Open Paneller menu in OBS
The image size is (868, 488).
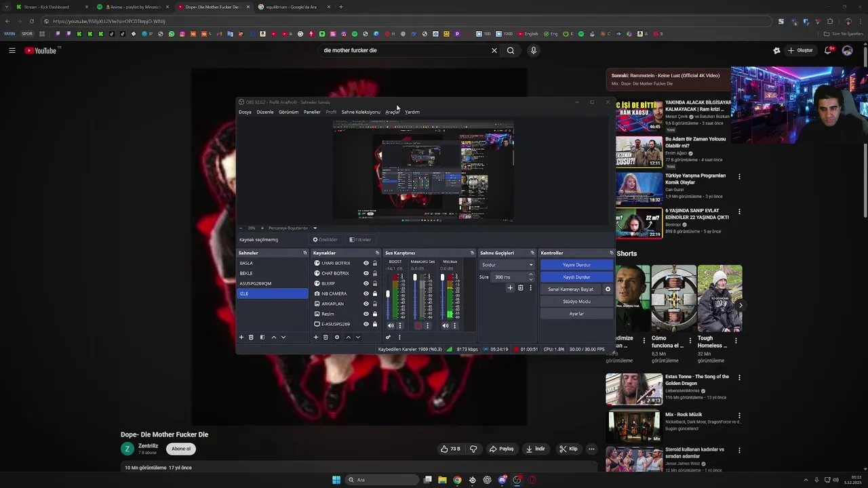[312, 112]
